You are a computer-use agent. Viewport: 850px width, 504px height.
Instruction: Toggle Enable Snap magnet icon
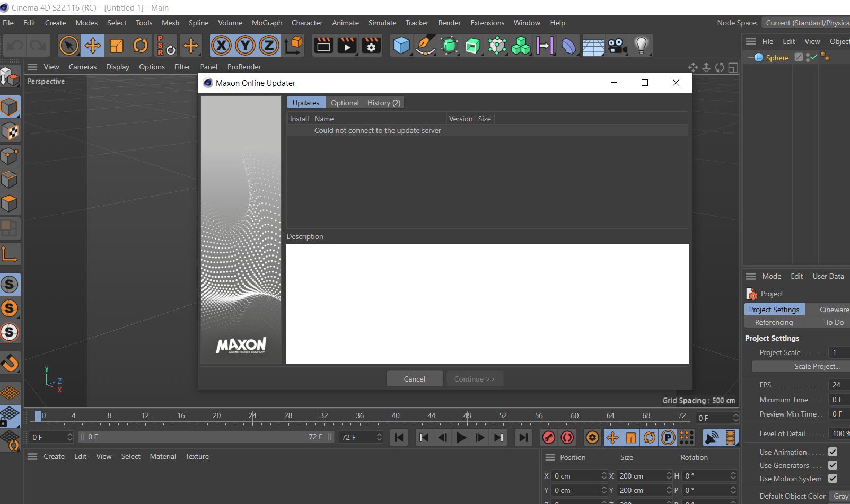point(10,363)
